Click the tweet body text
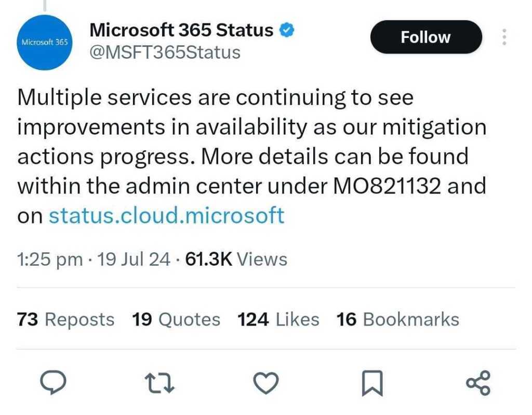 249,156
